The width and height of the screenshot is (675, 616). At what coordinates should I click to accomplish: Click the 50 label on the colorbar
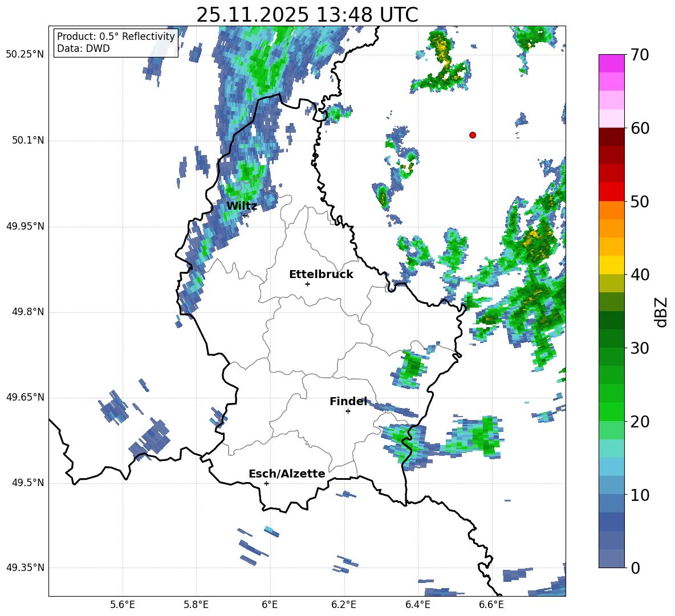point(640,202)
